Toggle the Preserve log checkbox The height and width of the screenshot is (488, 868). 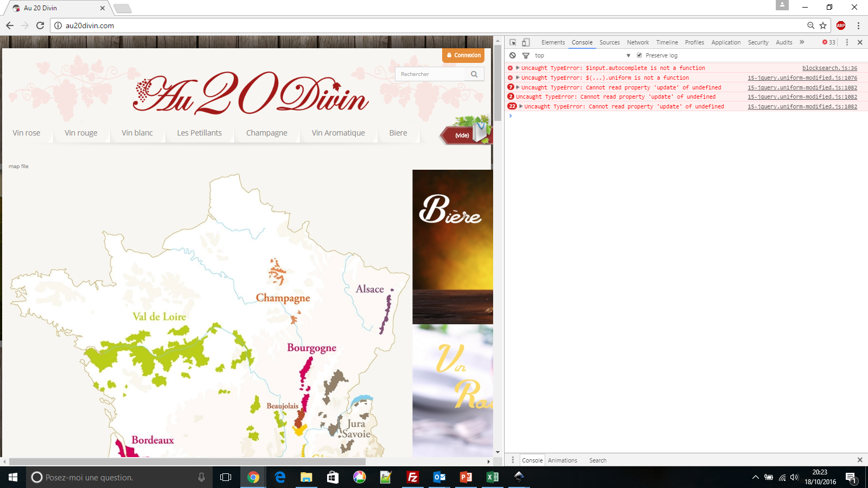pyautogui.click(x=640, y=55)
